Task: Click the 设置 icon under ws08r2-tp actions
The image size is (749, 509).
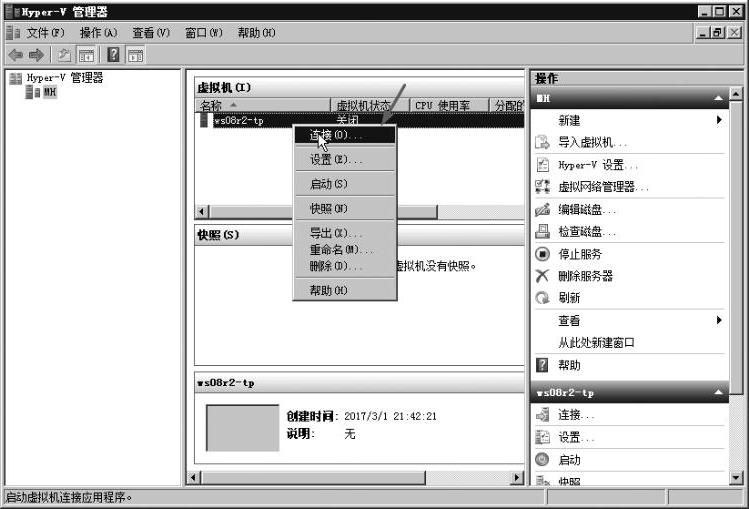Action: (542, 437)
